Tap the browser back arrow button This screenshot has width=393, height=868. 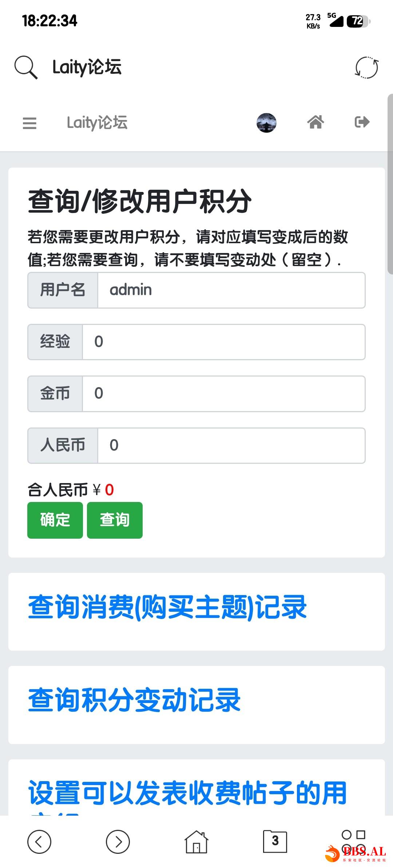coord(39,841)
